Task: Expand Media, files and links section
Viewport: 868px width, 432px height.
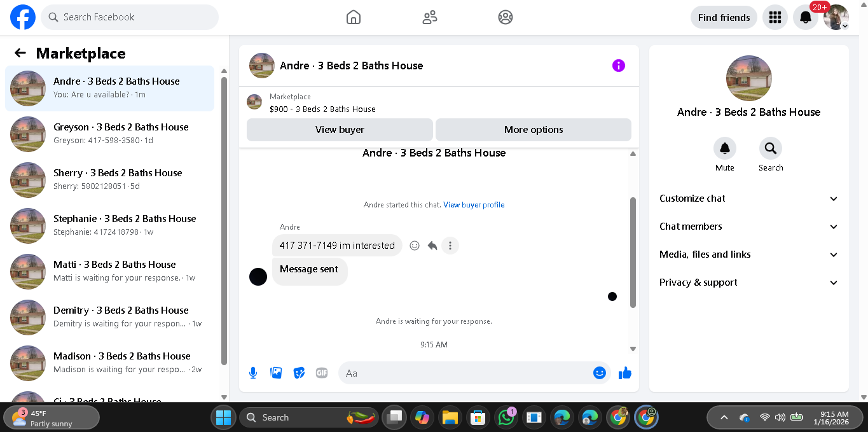Action: point(749,254)
